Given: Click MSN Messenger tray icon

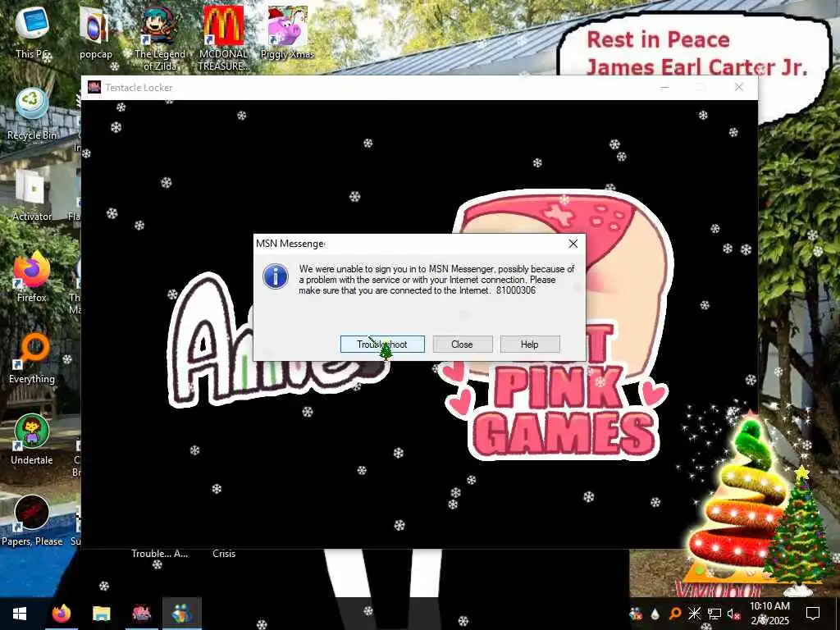Looking at the screenshot, I should point(636,614).
